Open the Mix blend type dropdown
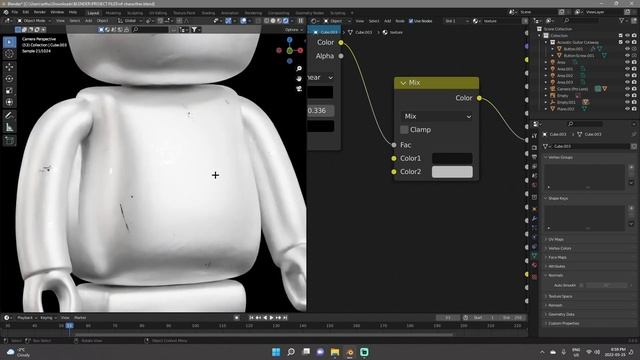Screen dimensions: 640x360 pos(437,116)
